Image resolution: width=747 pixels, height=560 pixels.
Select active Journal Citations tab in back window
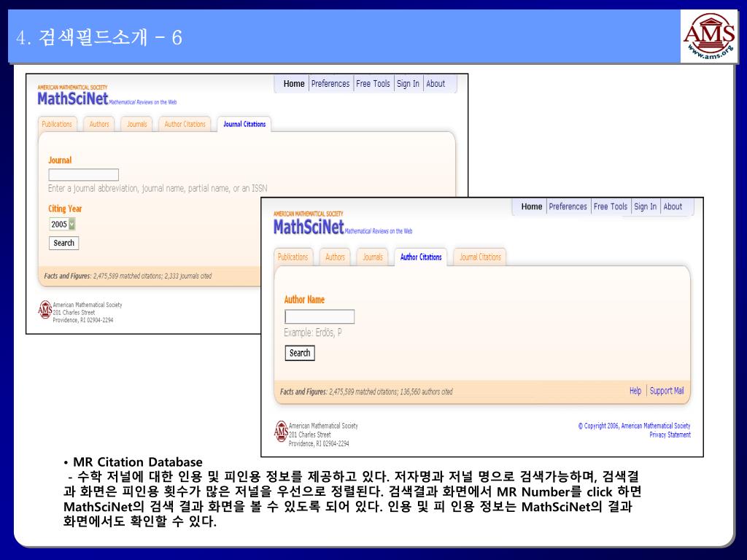tap(244, 124)
